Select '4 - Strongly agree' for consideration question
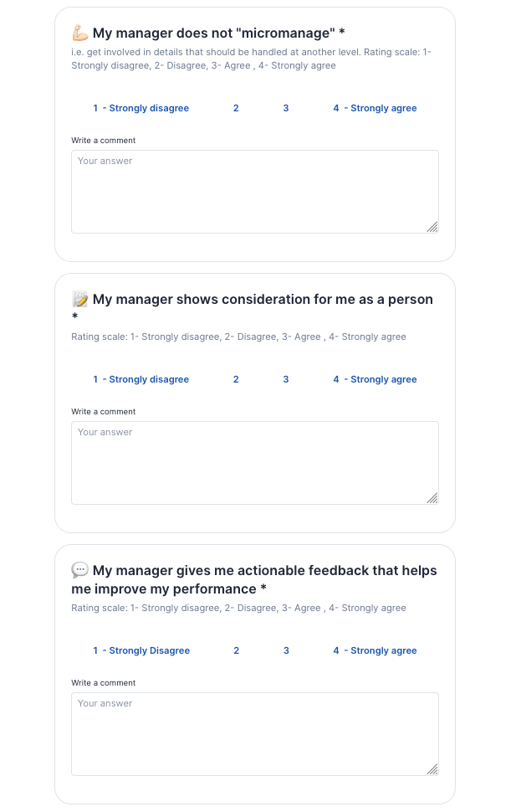This screenshot has height=812, width=516. tap(375, 379)
